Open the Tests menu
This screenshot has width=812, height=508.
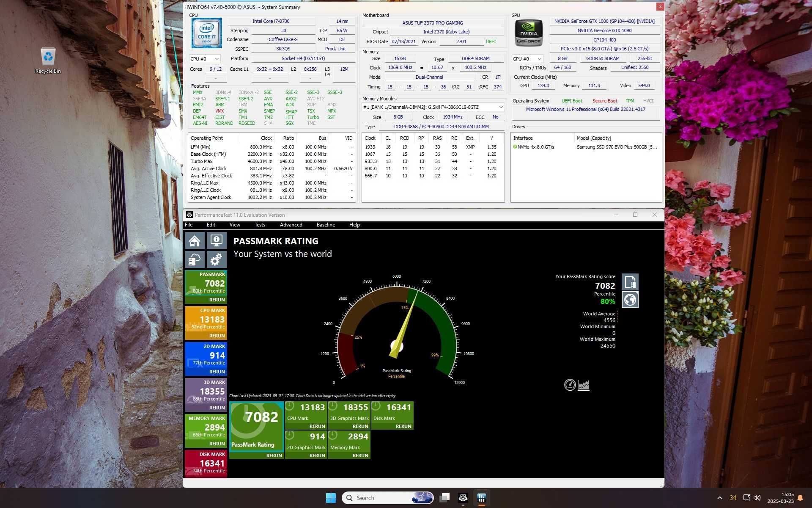[260, 225]
